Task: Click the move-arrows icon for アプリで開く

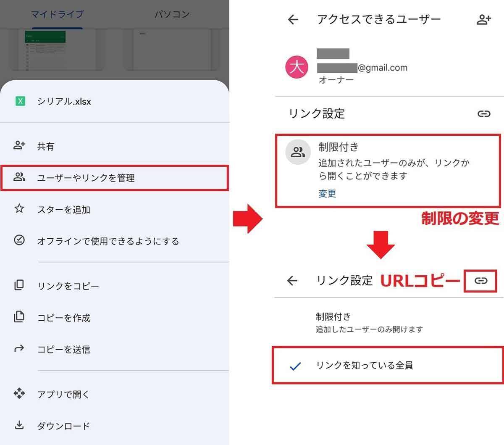Action: tap(19, 393)
